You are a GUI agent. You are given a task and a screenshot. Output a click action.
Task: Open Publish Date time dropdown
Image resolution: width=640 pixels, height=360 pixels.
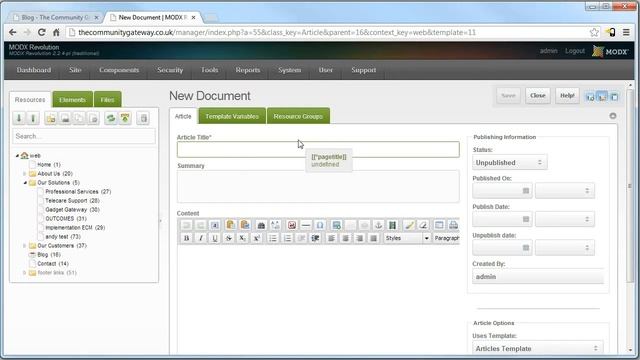coord(565,219)
